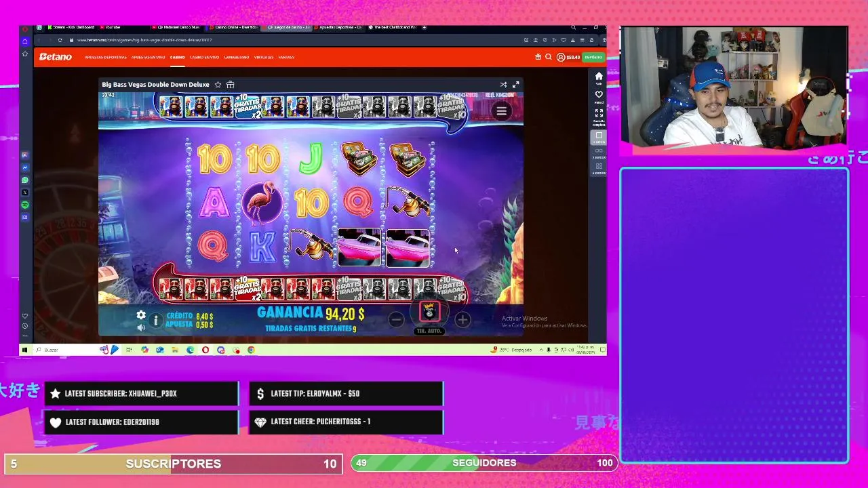Open Microsoft Edge from the taskbar
Viewport: 868px width, 488px height.
point(190,350)
